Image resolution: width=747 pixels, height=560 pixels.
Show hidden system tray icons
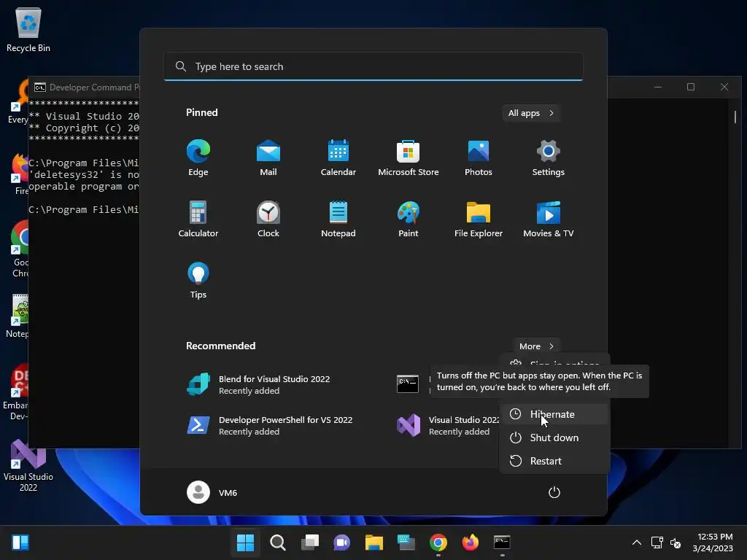tap(636, 542)
